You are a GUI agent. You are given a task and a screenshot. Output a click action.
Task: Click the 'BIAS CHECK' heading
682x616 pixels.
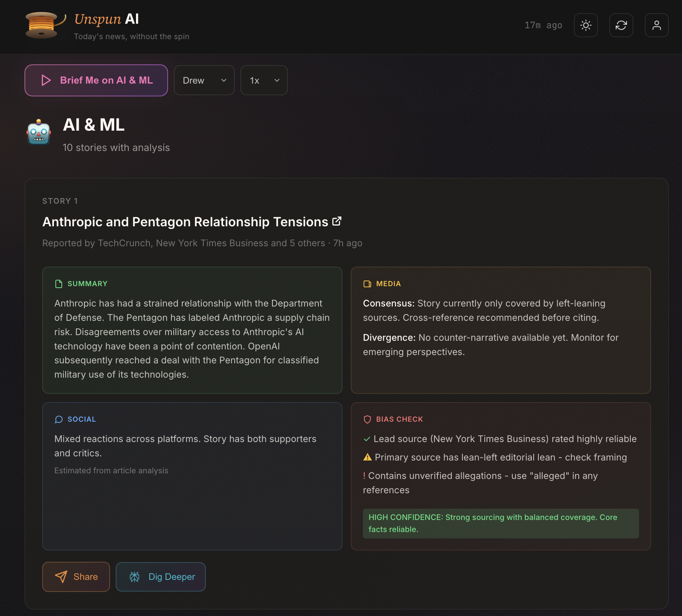point(400,419)
